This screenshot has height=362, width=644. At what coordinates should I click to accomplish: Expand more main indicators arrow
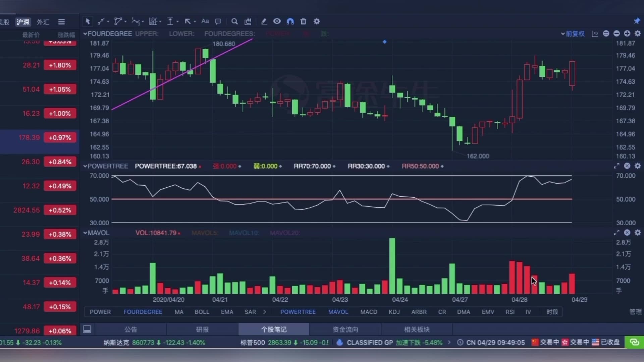(x=265, y=312)
